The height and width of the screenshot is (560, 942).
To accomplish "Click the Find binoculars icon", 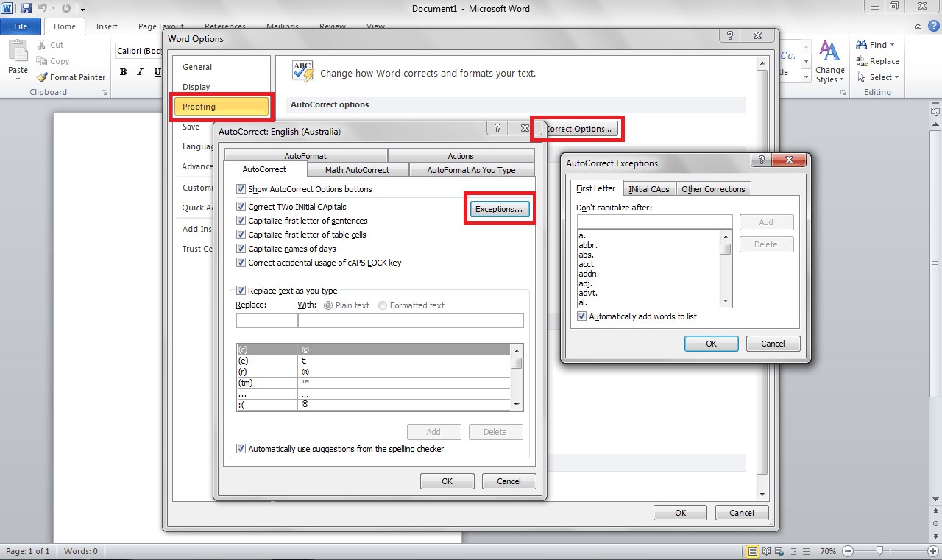I will (x=861, y=45).
